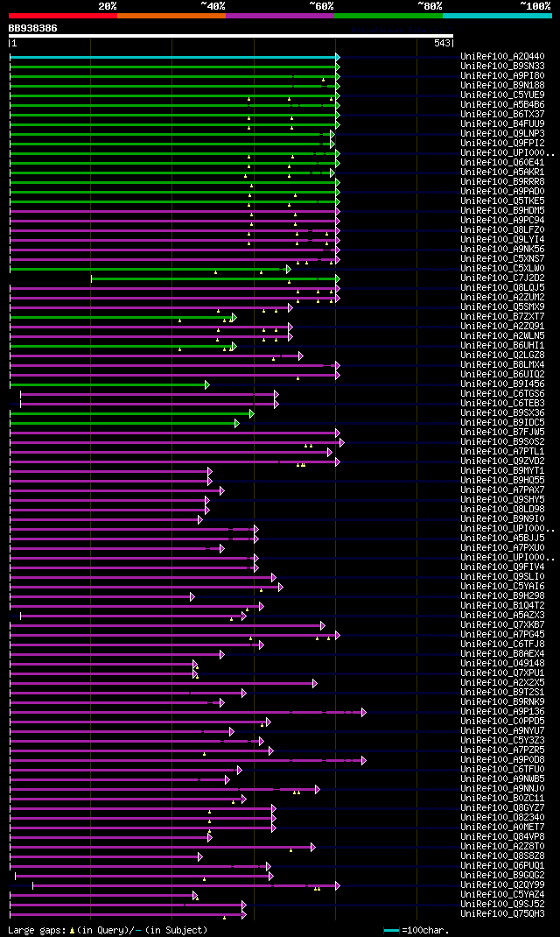Viewport: 560px width, 937px height.
Task: Select the 'Large gaps' legend text
Action: 35,930
